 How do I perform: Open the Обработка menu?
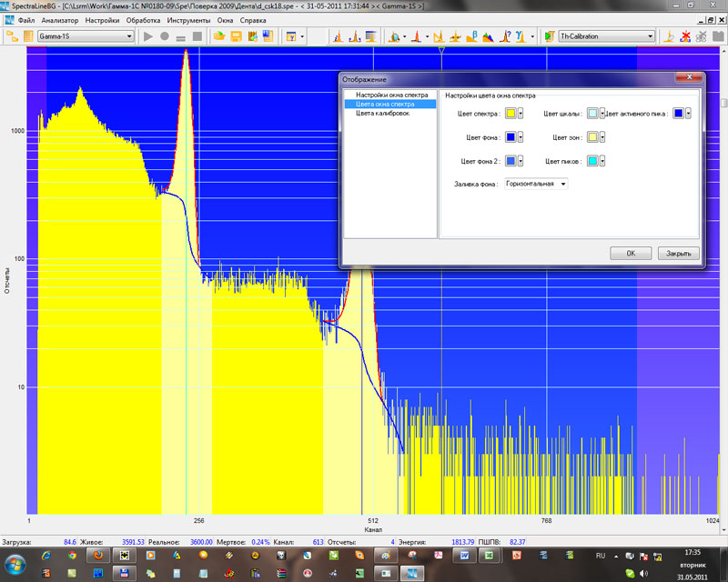143,20
